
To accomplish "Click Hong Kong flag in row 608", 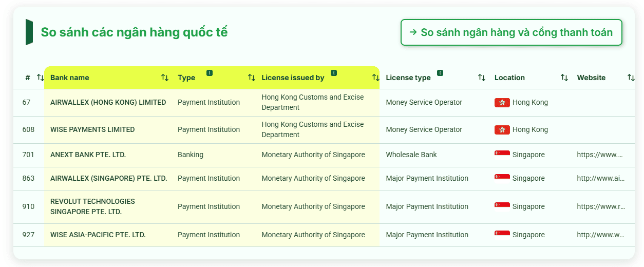I will (502, 129).
